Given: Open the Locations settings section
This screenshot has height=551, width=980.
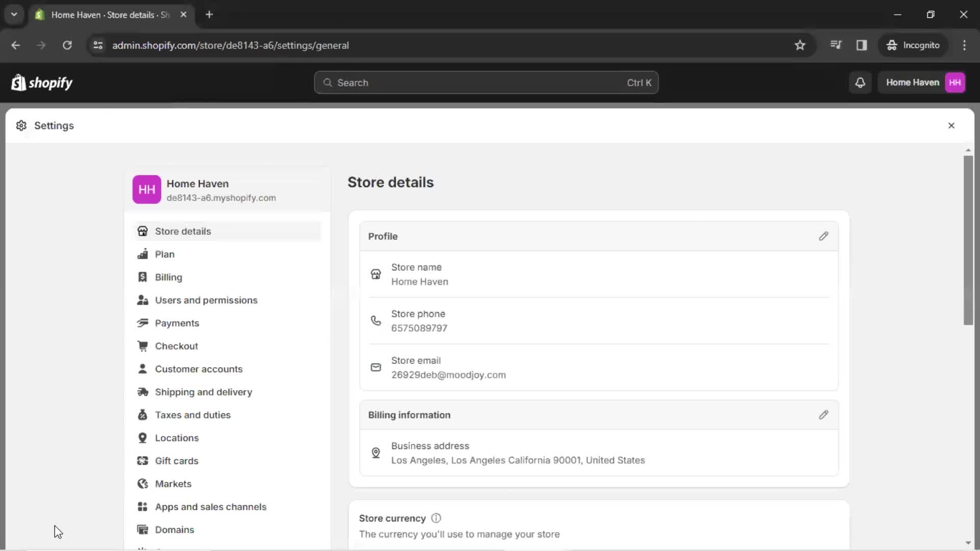Looking at the screenshot, I should pos(177,438).
